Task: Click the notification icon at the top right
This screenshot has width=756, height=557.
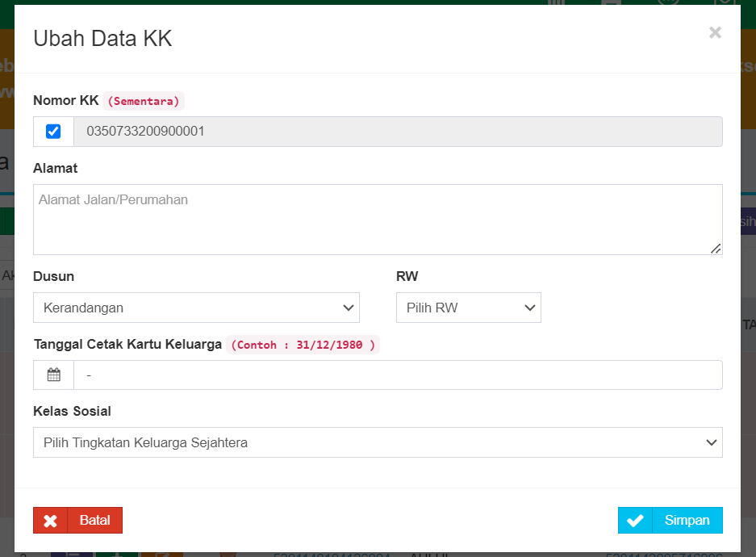Action: (x=722, y=3)
